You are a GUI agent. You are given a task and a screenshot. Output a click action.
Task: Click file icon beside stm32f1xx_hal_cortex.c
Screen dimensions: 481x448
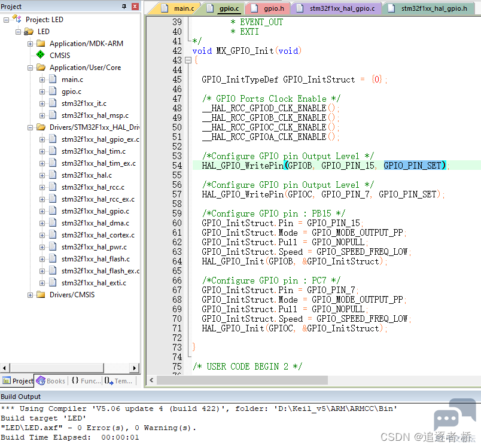53,234
